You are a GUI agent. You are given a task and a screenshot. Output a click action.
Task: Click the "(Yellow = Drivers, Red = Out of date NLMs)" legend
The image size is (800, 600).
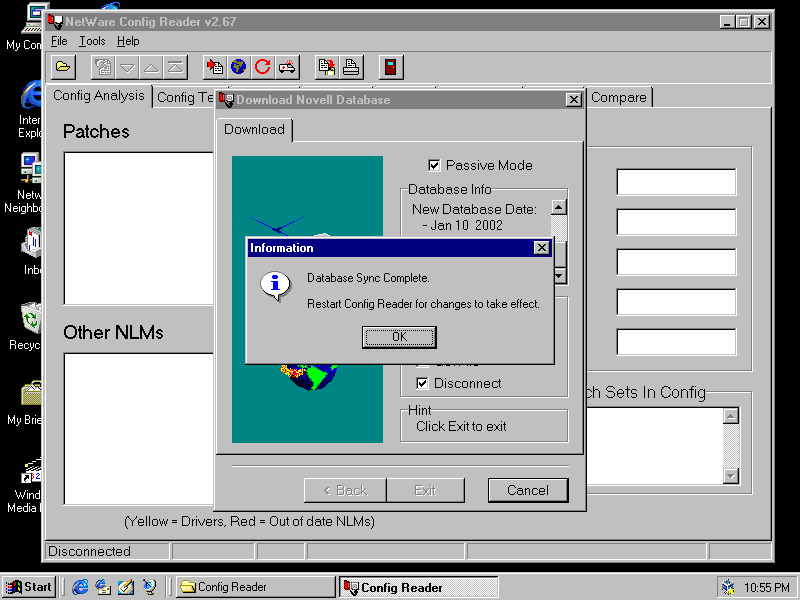pos(249,521)
